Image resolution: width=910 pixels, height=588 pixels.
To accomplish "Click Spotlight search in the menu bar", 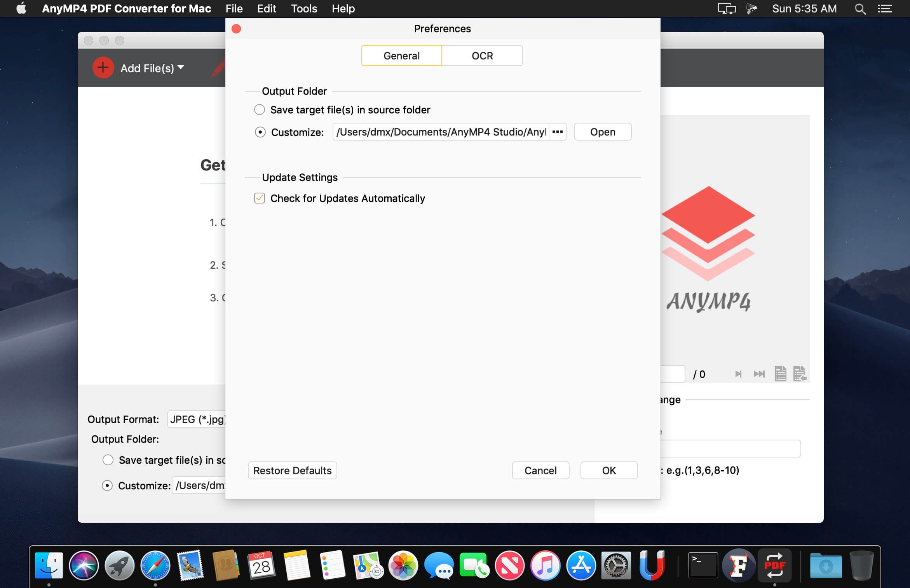I will (859, 8).
